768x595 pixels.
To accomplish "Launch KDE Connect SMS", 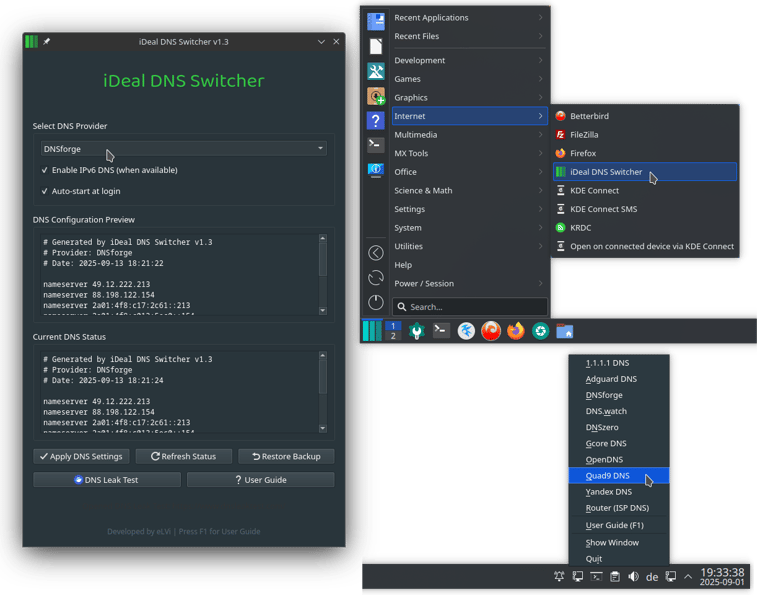I will (x=645, y=209).
